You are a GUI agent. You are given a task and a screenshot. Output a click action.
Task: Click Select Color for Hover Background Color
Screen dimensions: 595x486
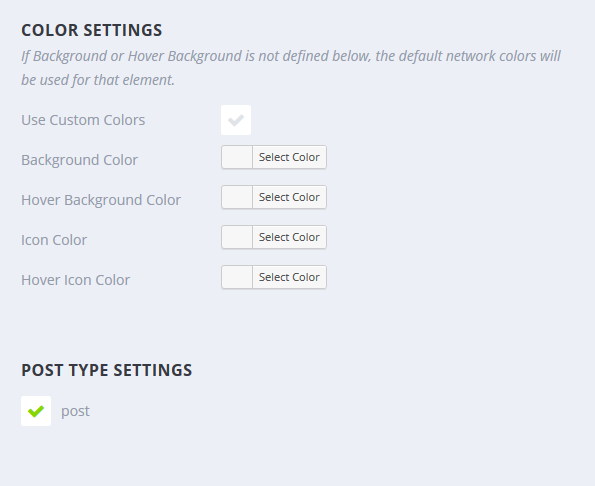289,197
